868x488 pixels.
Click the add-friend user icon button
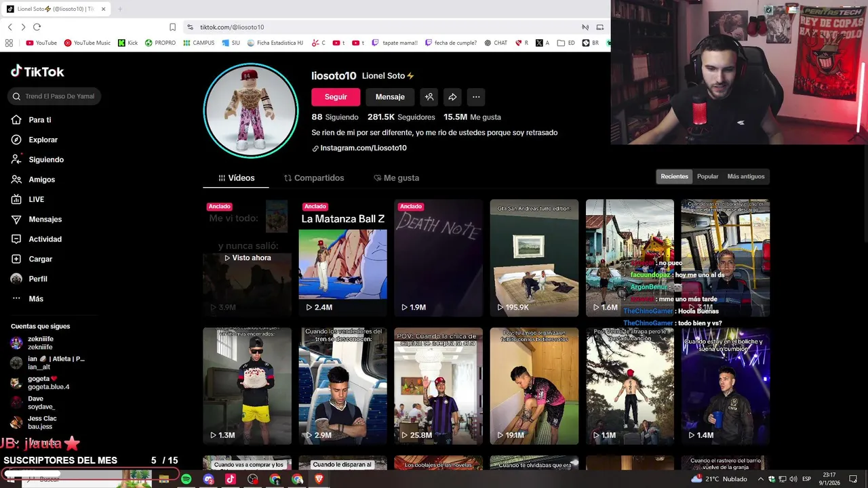(x=429, y=97)
